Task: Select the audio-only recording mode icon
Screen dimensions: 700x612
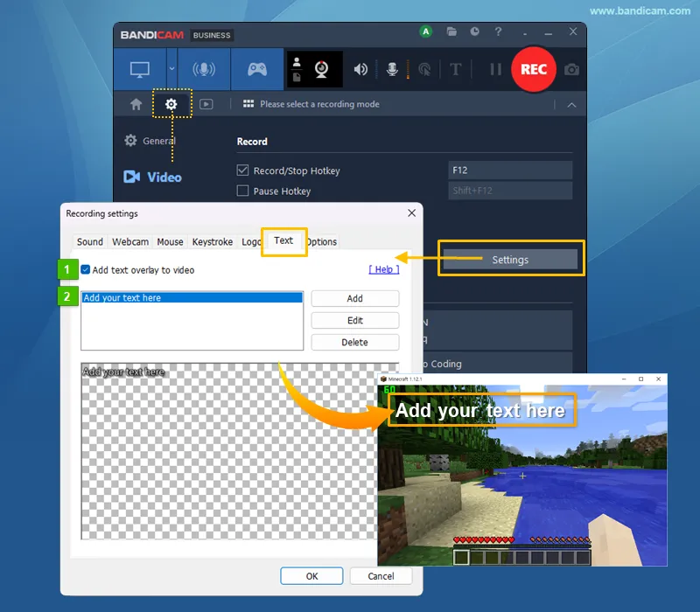Action: 204,69
